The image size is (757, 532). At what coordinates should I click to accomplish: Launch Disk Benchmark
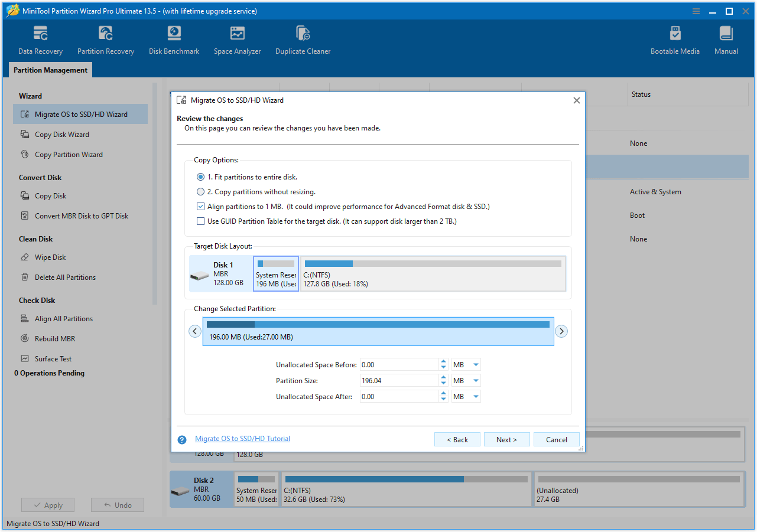point(173,39)
